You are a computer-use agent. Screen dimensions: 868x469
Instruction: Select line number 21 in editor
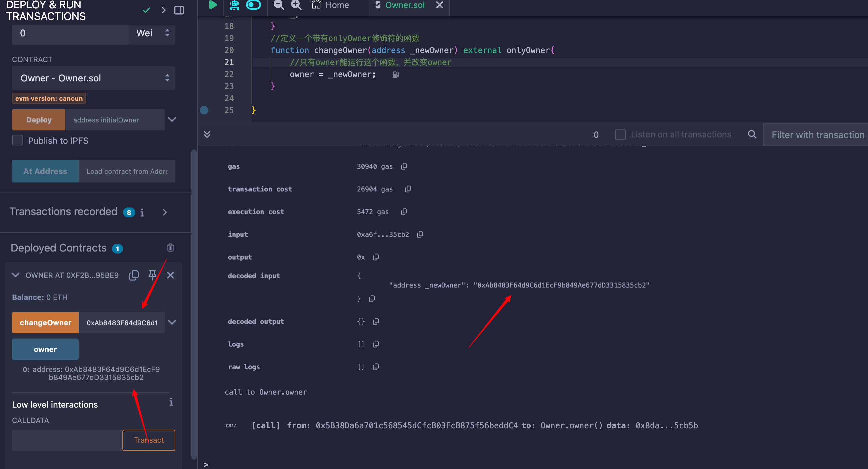(x=229, y=62)
